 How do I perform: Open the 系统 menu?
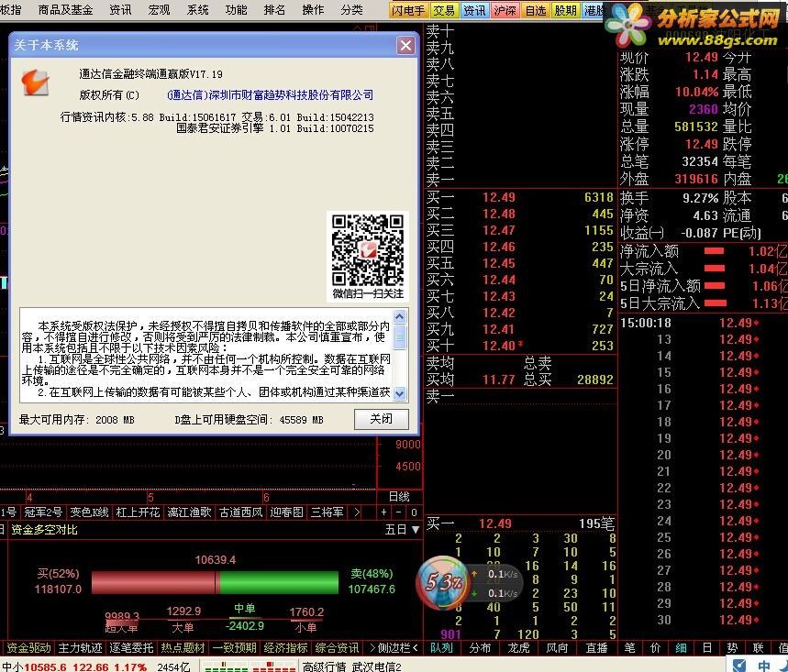[x=197, y=9]
